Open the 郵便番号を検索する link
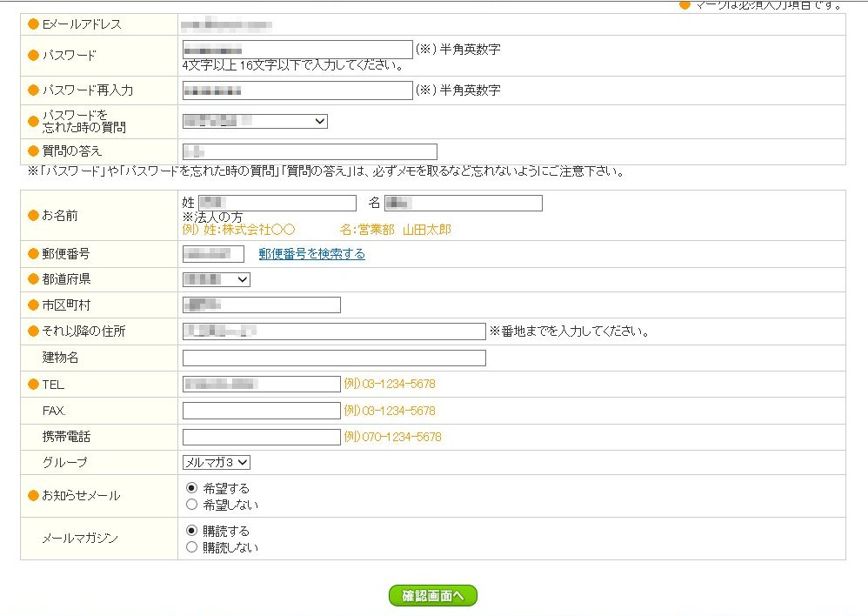 (x=311, y=254)
